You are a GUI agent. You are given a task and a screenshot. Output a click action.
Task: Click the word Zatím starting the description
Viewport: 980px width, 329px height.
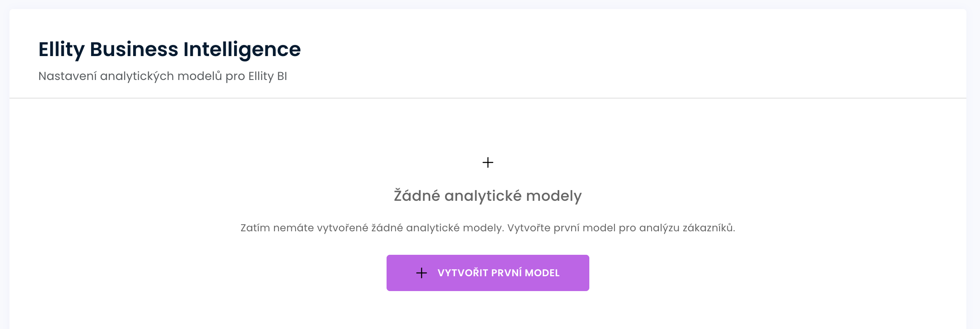(x=255, y=228)
